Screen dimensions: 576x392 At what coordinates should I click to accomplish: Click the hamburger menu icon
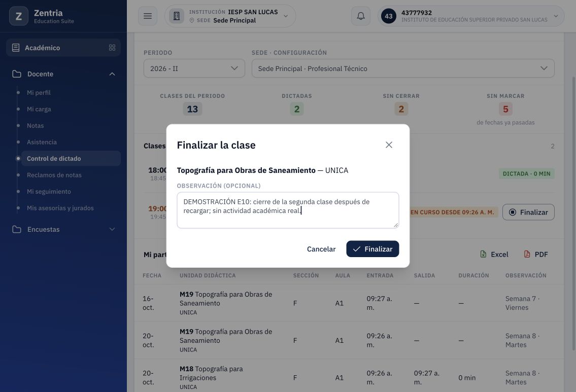click(148, 16)
